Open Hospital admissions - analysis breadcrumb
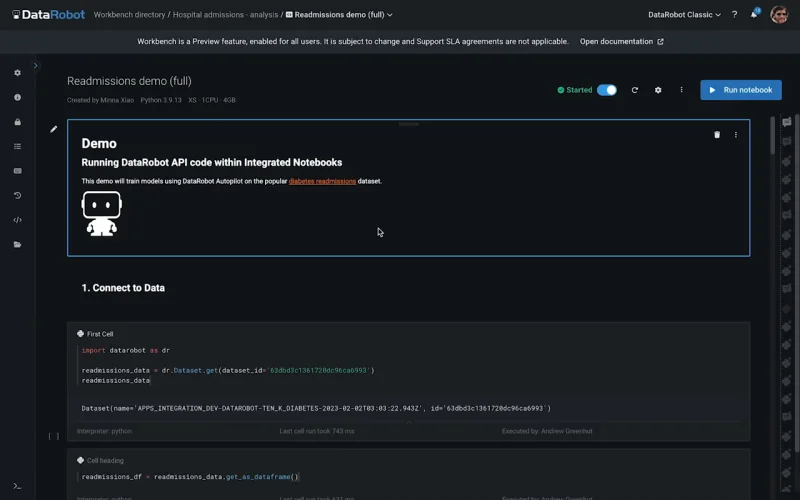 [x=225, y=15]
